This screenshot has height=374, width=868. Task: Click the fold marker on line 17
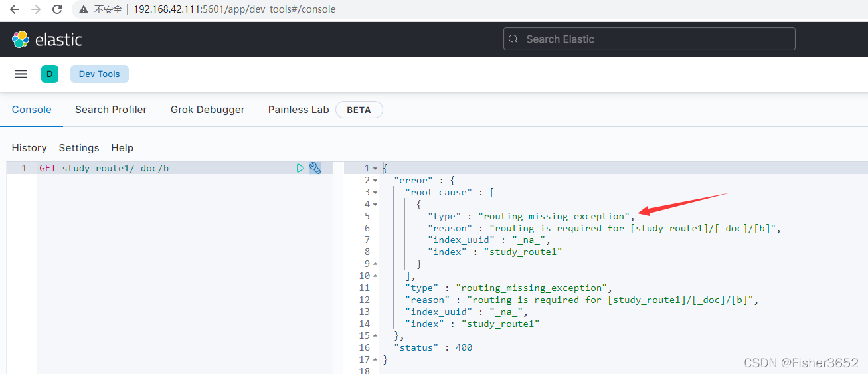pos(375,360)
